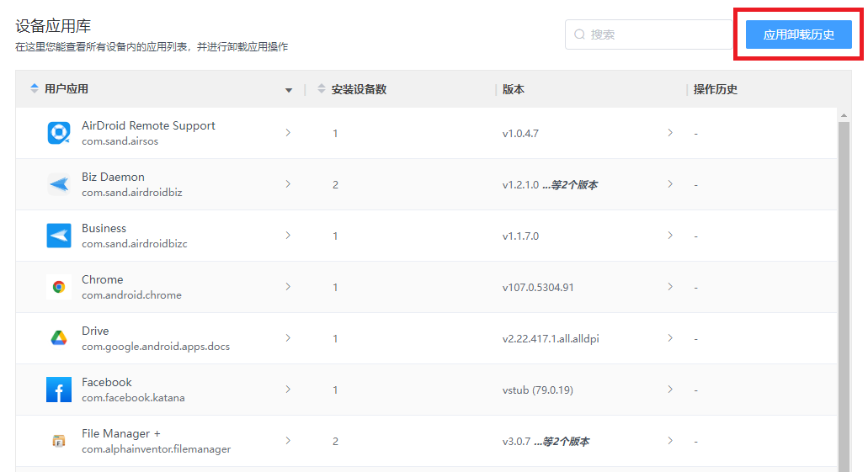Click version text v2.22.417.1.all.alldpi

point(551,338)
